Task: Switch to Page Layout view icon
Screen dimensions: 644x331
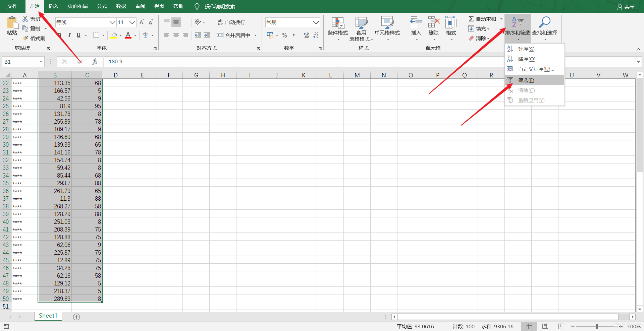Action: click(545, 326)
